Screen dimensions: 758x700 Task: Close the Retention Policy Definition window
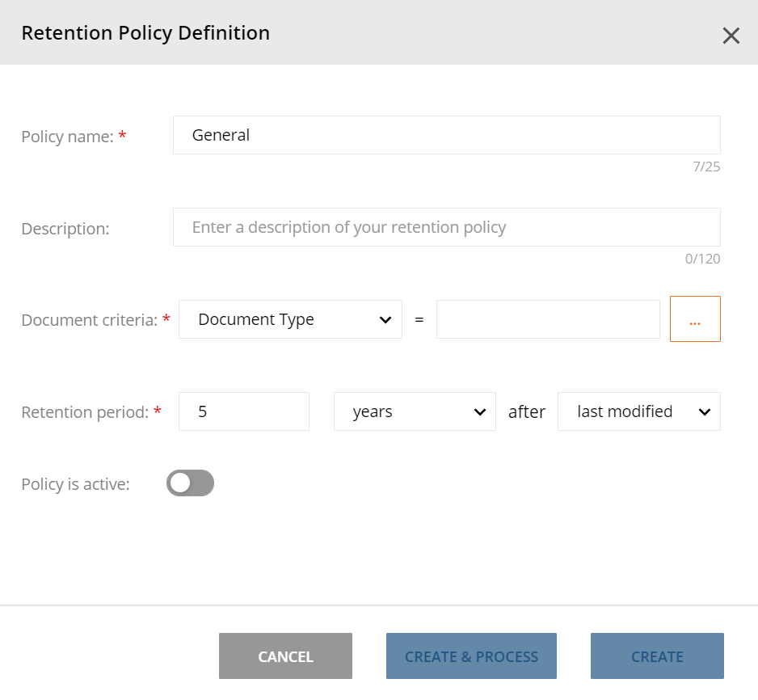point(731,35)
